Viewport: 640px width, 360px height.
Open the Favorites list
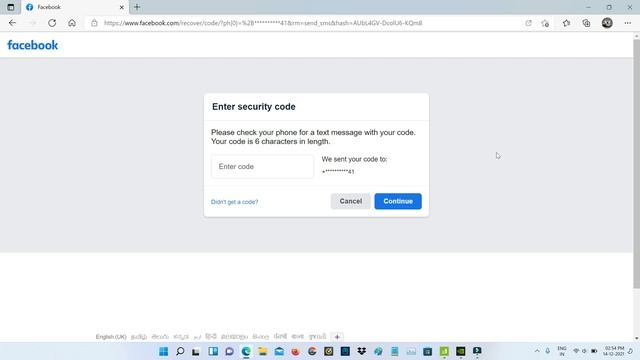(x=566, y=23)
